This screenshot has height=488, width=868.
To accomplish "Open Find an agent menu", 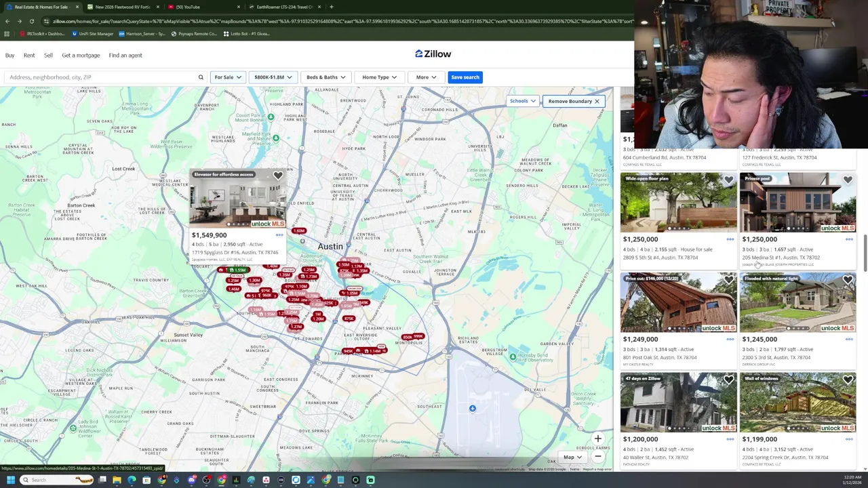I will (125, 56).
